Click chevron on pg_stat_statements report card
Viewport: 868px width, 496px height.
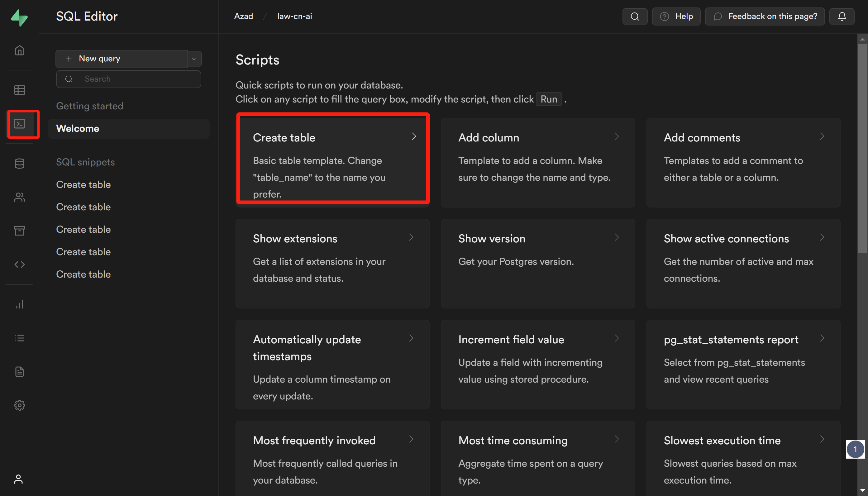tap(822, 338)
